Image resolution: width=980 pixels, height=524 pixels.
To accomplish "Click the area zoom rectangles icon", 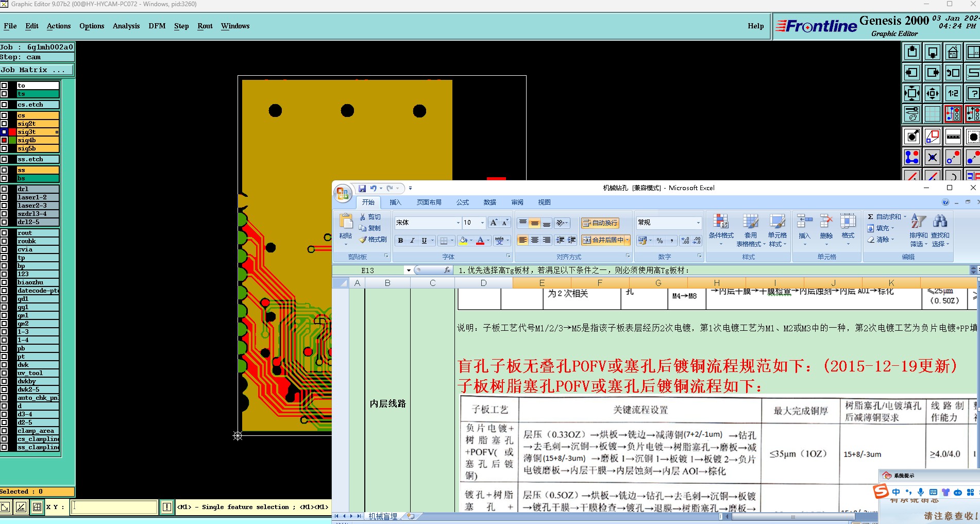I will [933, 137].
